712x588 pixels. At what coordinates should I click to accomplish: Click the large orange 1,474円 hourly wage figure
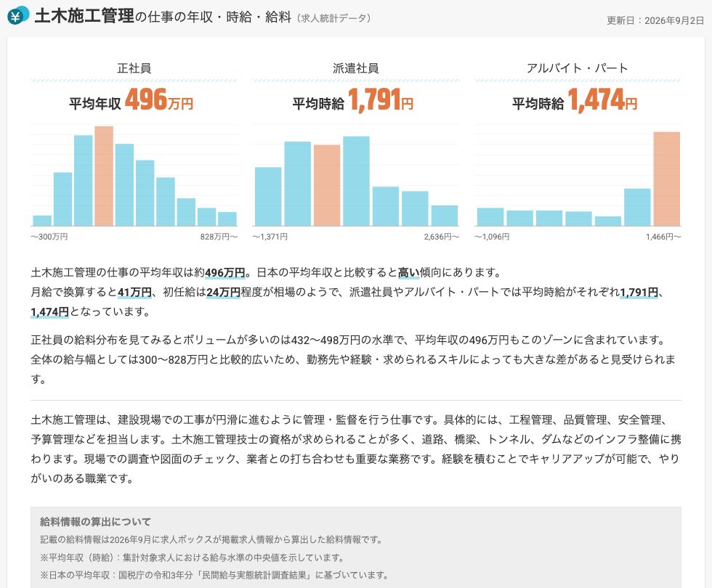click(602, 99)
